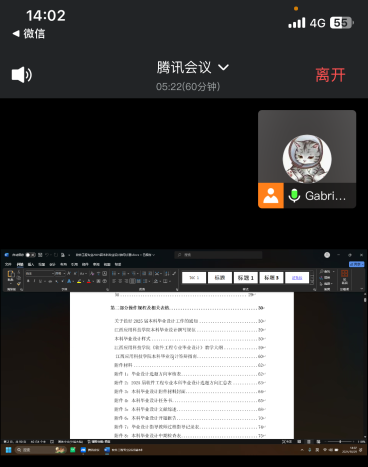The height and width of the screenshot is (467, 368).
Task: Tap the green microphone icon beside Gabri
Action: (294, 196)
